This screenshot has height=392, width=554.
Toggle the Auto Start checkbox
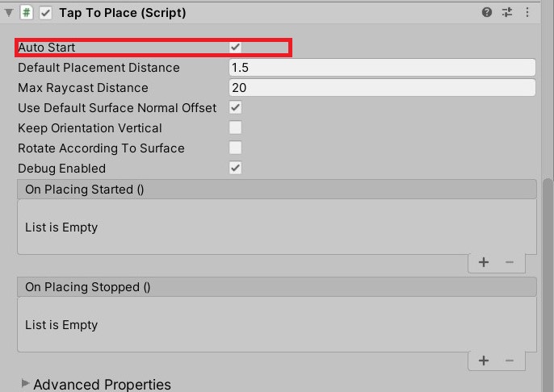pos(235,47)
